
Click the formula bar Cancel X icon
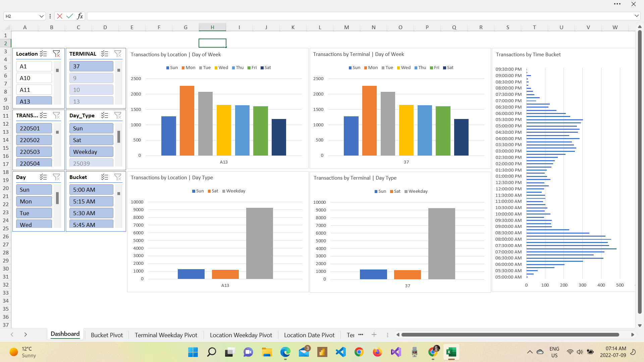coord(60,16)
